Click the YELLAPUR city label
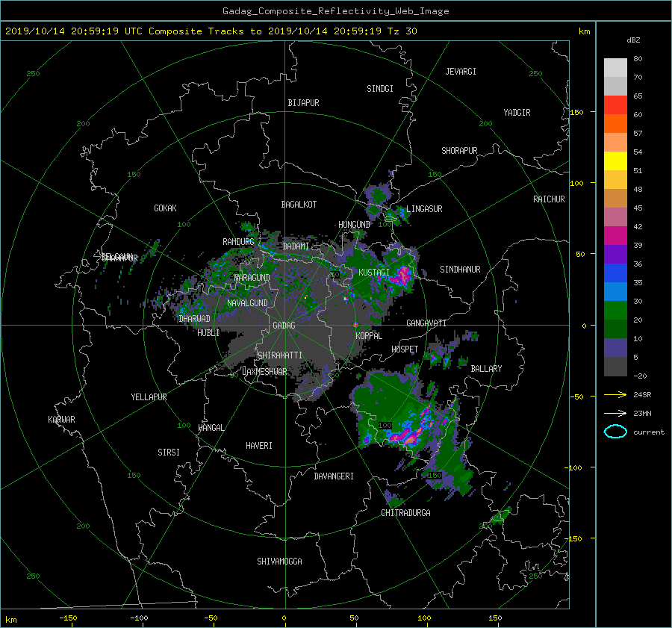 (149, 397)
